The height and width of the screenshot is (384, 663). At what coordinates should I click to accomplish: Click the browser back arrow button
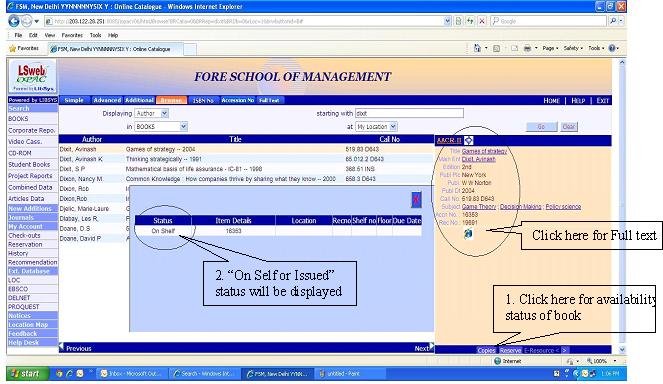click(x=14, y=21)
